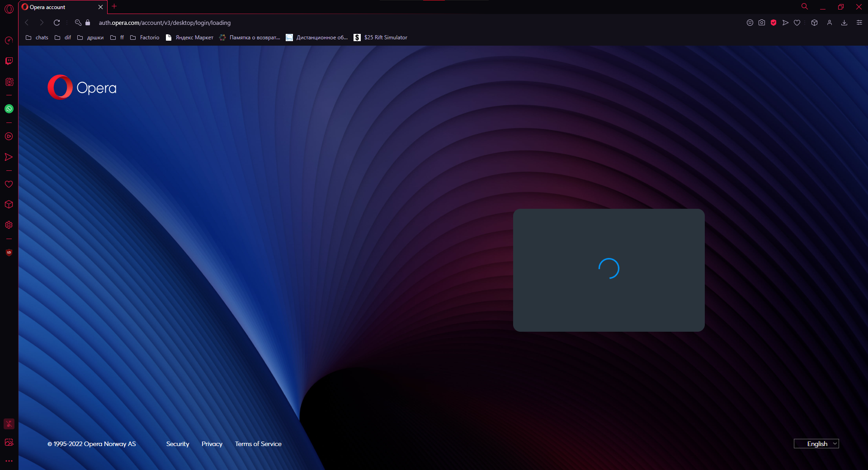Expand the English language dropdown

click(816, 444)
